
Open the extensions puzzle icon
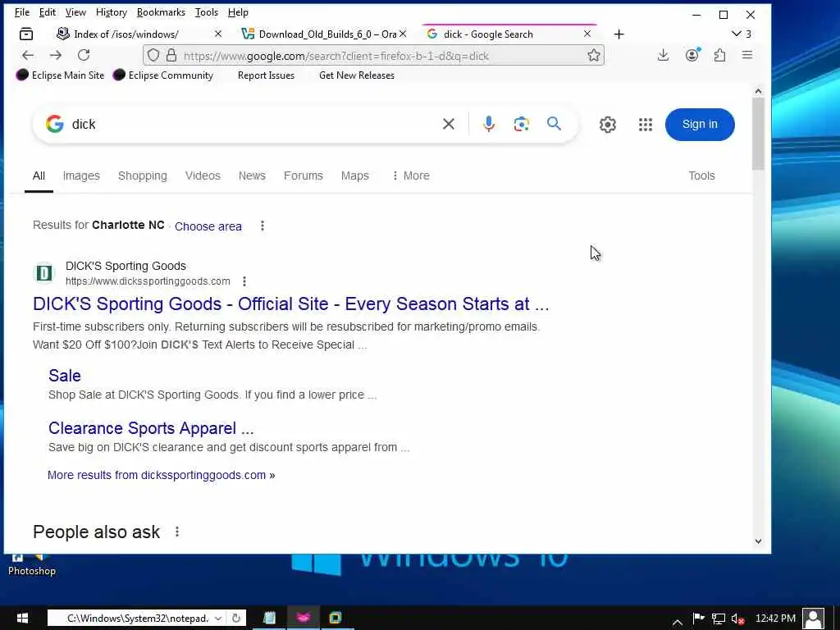tap(720, 55)
